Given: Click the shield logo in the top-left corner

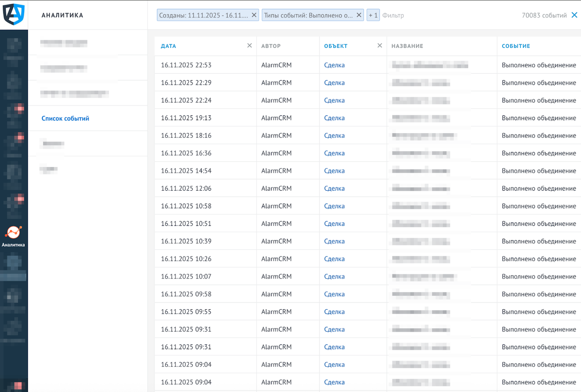Looking at the screenshot, I should point(14,14).
